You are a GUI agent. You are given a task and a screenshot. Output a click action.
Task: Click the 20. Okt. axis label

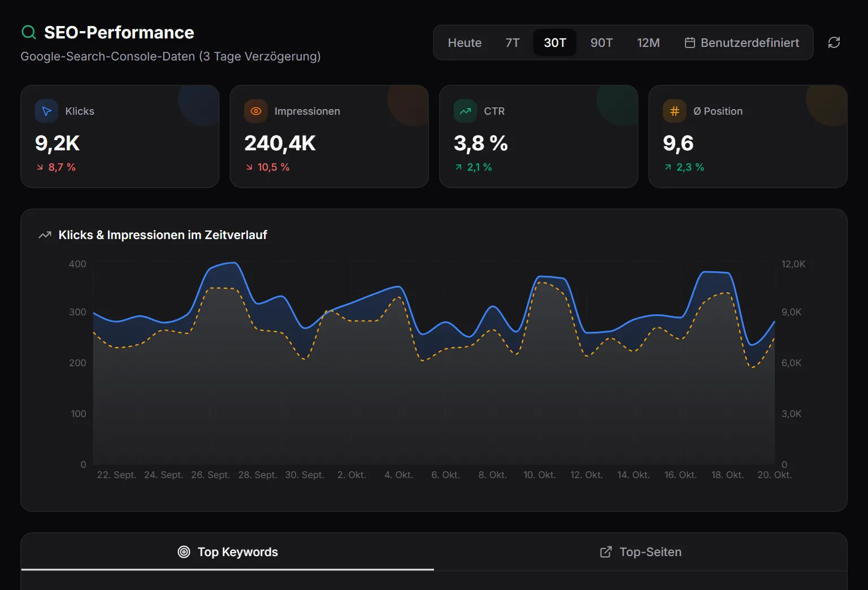775,475
